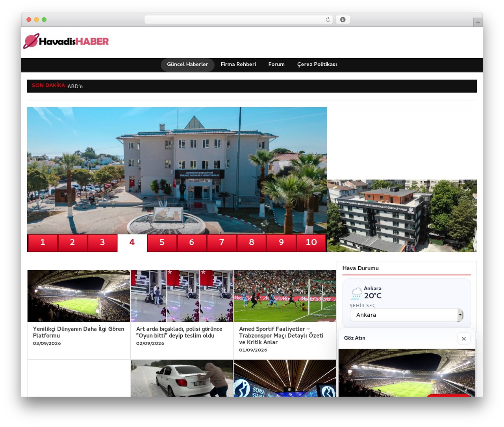Image resolution: width=504 pixels, height=427 pixels.
Task: Open a new tab with plus button
Action: (478, 22)
